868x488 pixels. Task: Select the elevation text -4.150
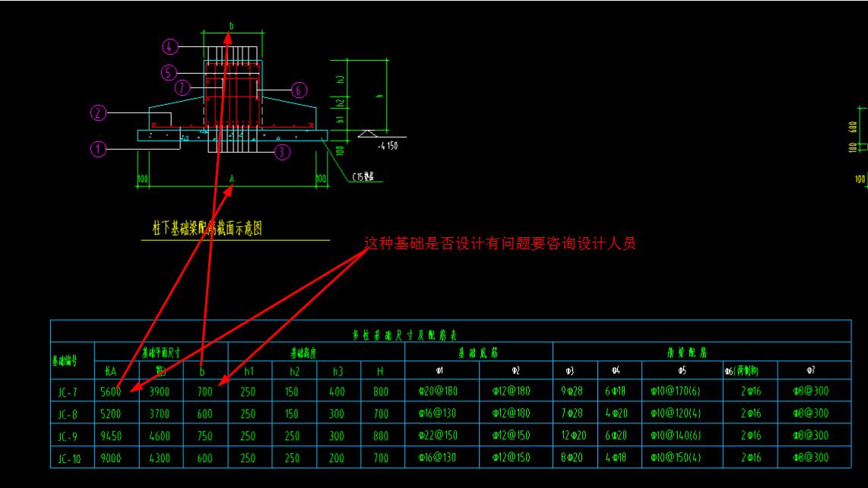388,146
